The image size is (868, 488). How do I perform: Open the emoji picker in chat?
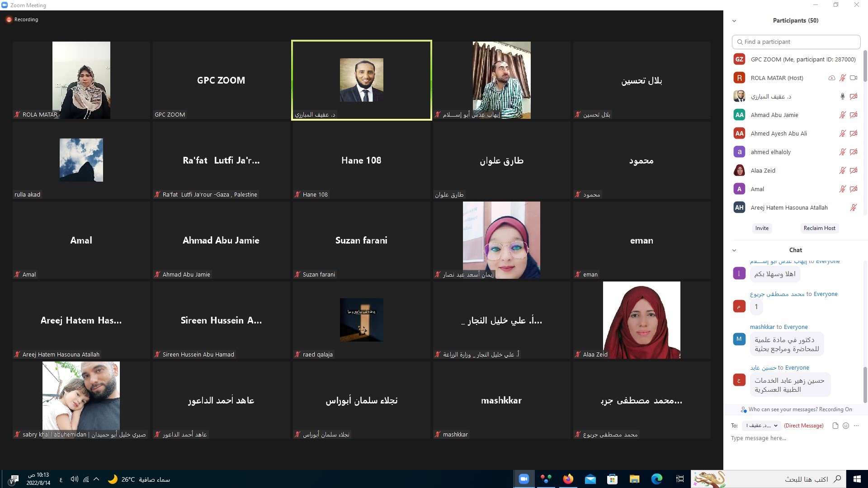[846, 426]
